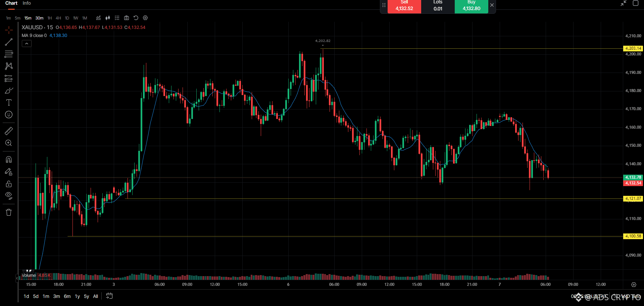Viewport: 644px width, 306px height.
Task: Click the 4,132.78 green price tag
Action: [x=633, y=177]
